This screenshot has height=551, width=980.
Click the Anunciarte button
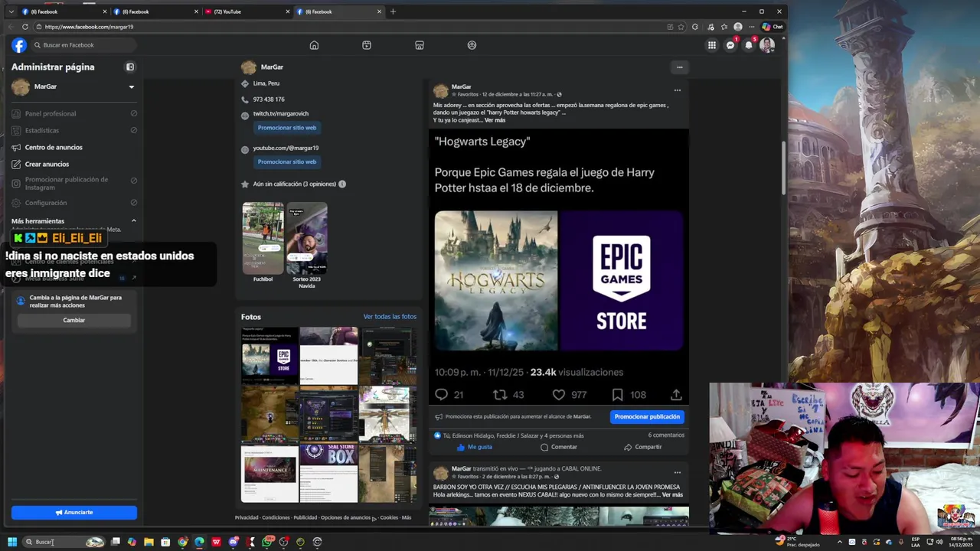74,513
